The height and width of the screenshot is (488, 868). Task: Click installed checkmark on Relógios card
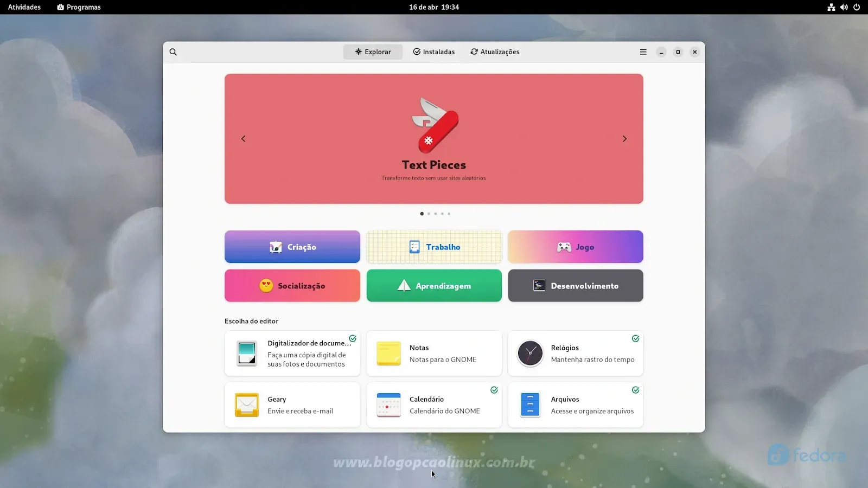tap(635, 338)
